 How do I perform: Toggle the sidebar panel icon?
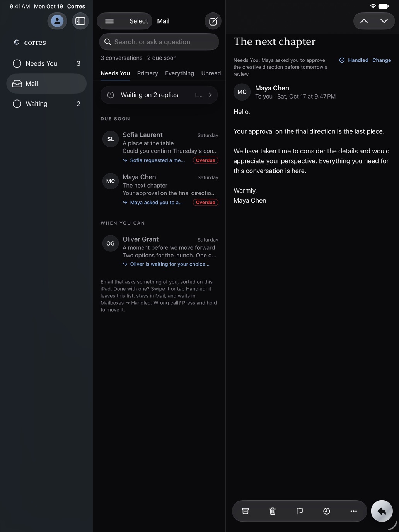tap(80, 21)
